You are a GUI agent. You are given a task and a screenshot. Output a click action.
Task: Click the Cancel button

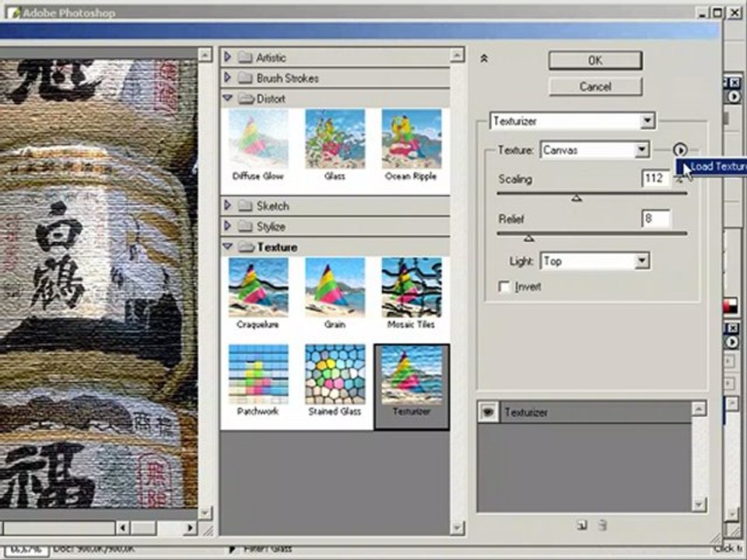click(595, 86)
